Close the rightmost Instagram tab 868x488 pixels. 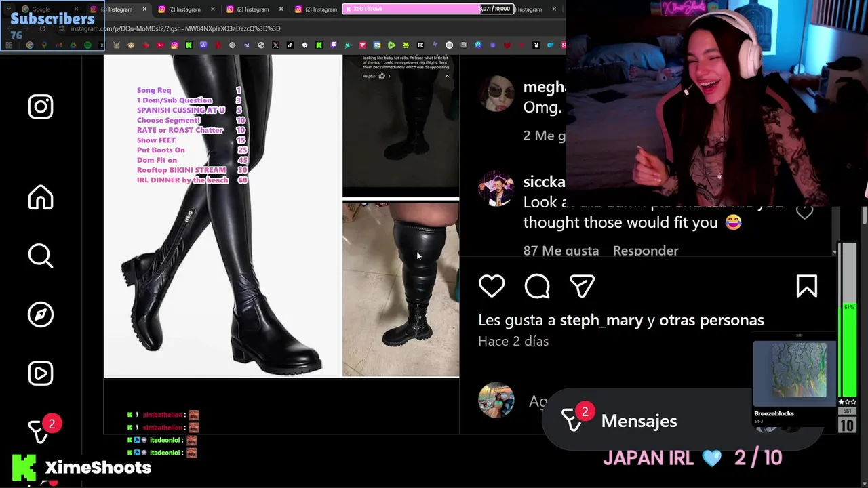pos(554,9)
